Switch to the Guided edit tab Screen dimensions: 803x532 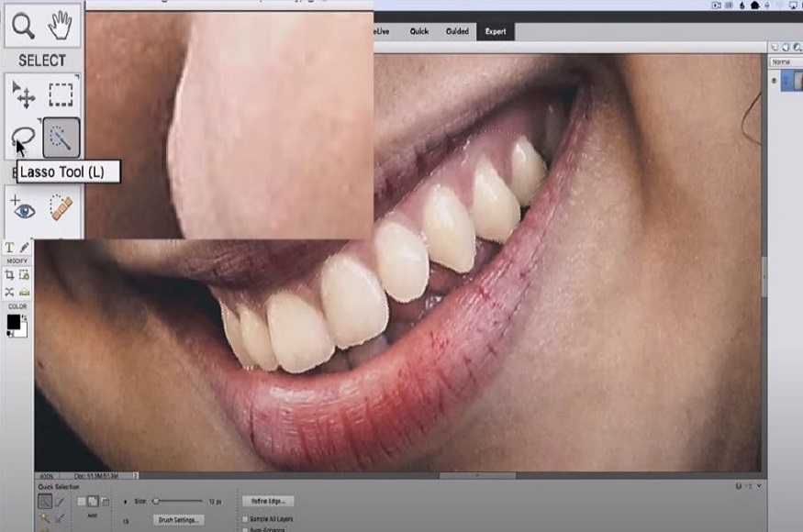[x=457, y=31]
